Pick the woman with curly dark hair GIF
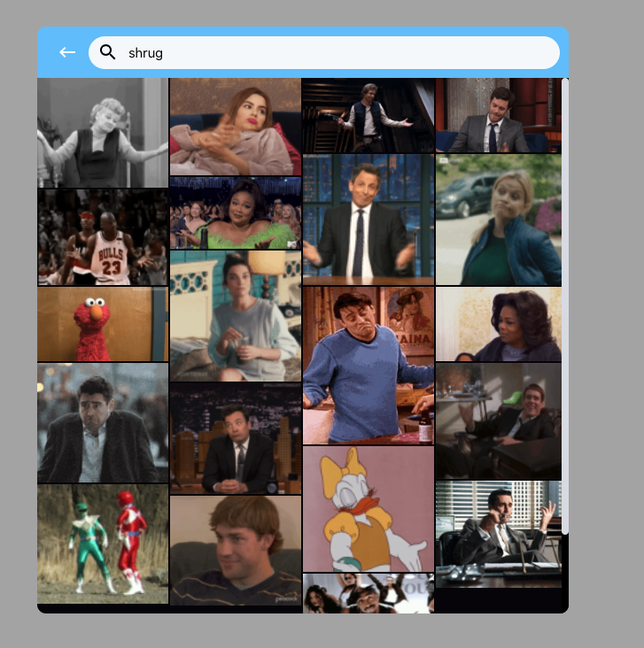 pyautogui.click(x=499, y=324)
